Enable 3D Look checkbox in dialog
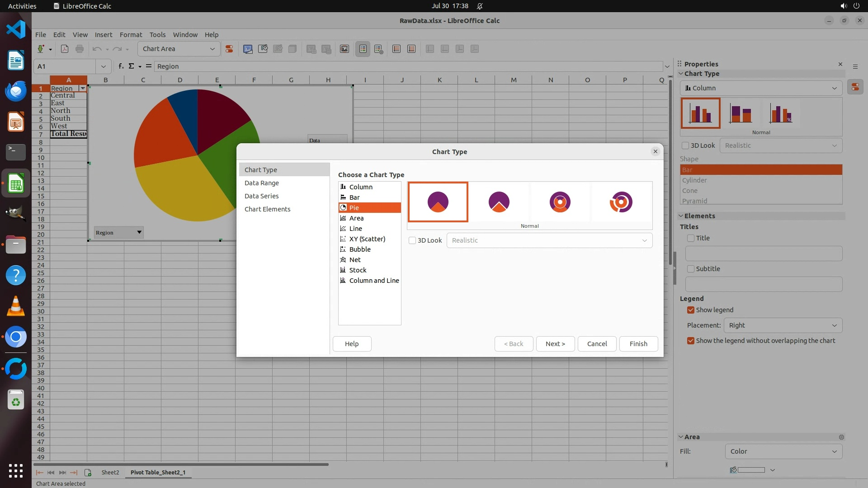 pyautogui.click(x=412, y=240)
